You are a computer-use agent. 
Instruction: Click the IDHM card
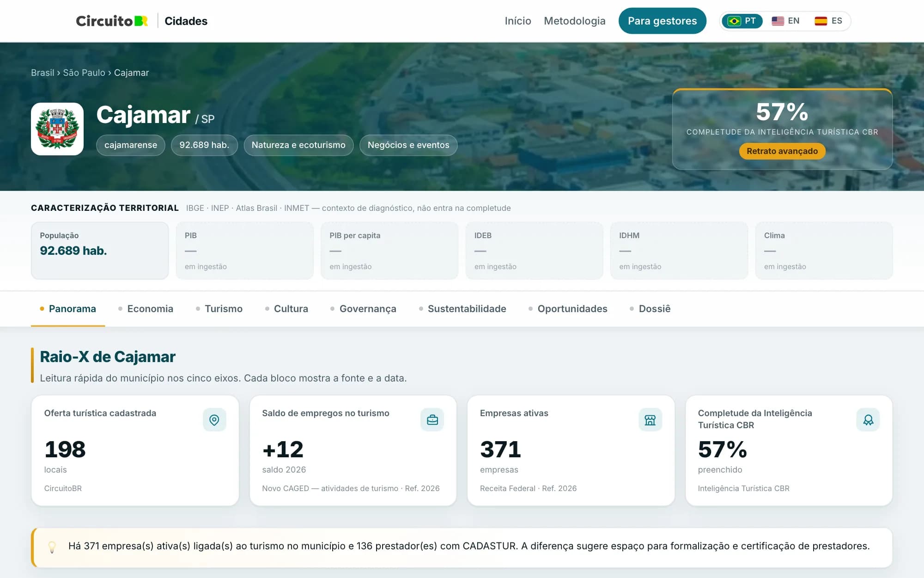679,251
